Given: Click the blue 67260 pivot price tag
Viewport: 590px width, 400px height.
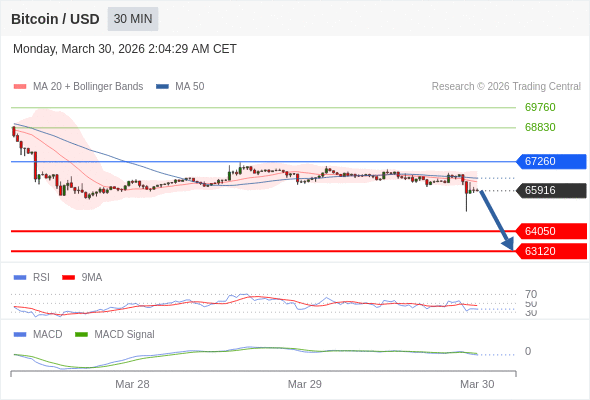Looking at the screenshot, I should coord(551,161).
